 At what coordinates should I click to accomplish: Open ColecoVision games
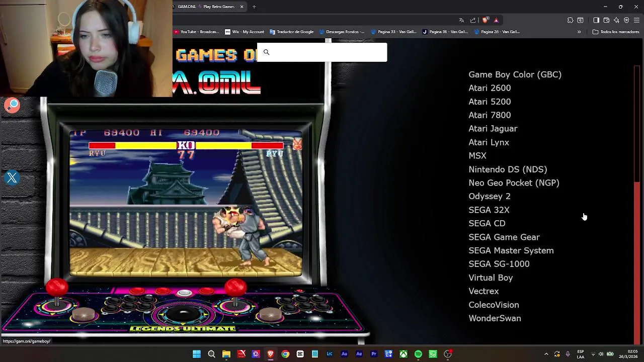click(x=494, y=305)
